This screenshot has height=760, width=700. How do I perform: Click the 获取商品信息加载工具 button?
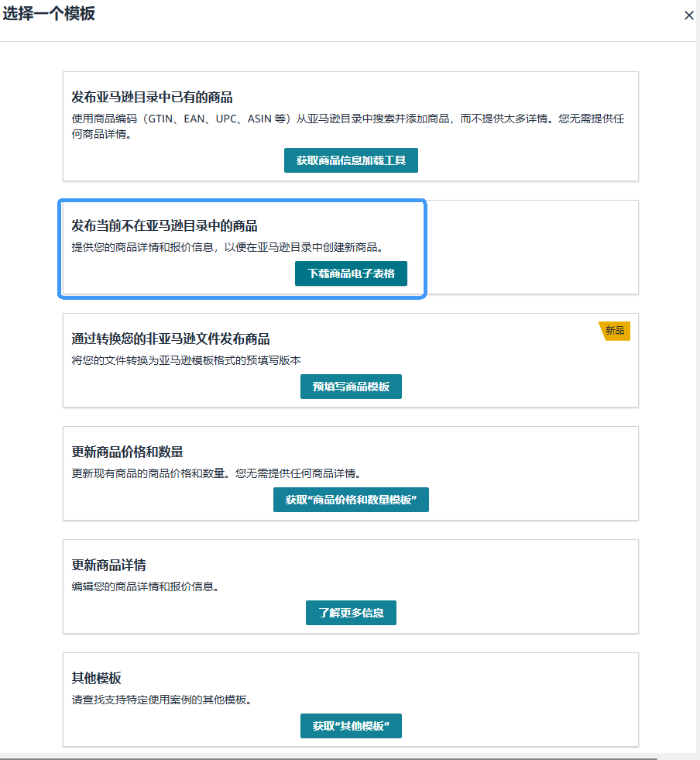coord(351,160)
